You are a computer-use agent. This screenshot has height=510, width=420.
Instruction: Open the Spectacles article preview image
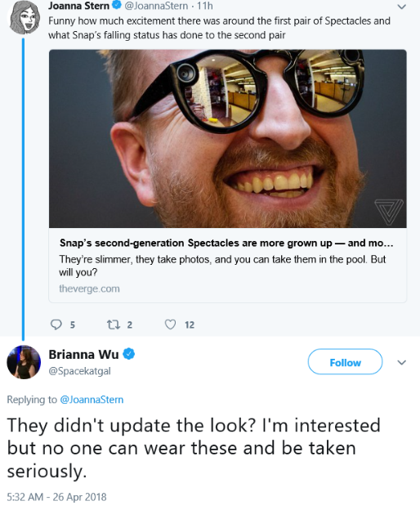[x=227, y=139]
